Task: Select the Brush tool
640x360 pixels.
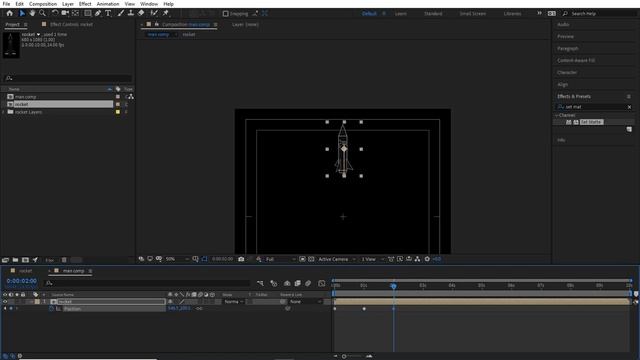Action: point(120,13)
